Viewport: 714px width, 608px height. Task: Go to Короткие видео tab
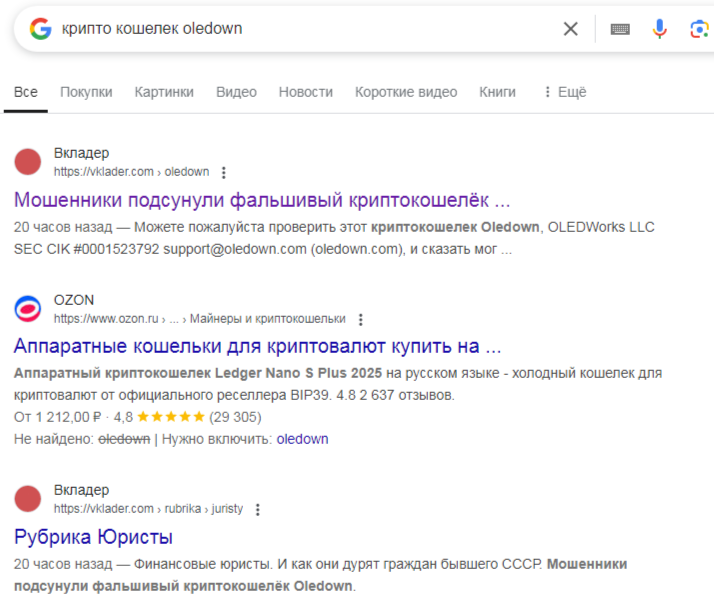[x=406, y=92]
